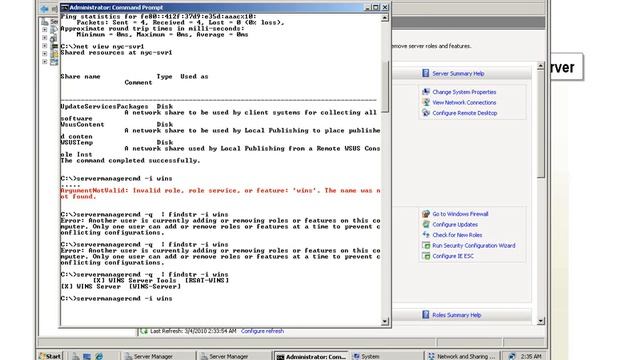Click the icon beside Change System Properties
640x360 pixels.
426,92
